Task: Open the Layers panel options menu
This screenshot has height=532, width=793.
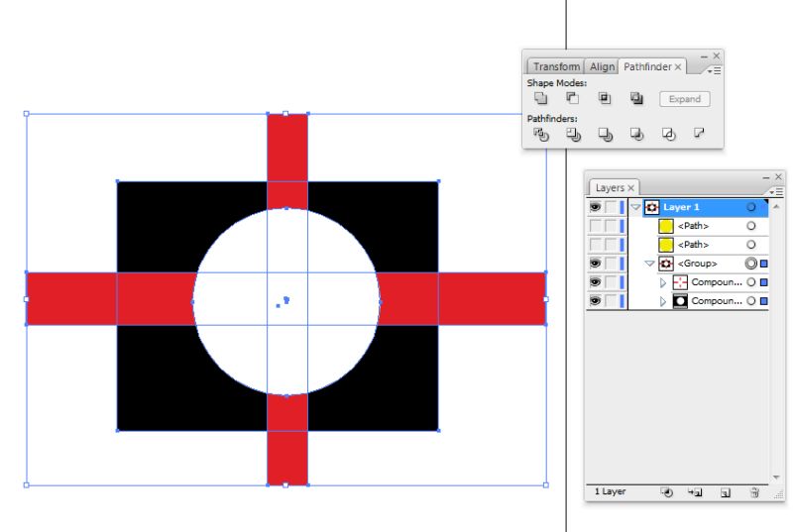Action: (776, 192)
